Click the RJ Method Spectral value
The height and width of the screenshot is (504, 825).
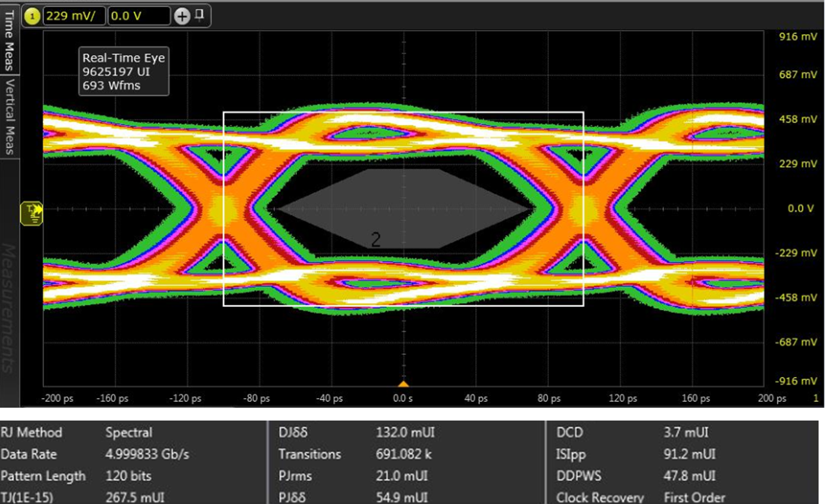(x=129, y=433)
